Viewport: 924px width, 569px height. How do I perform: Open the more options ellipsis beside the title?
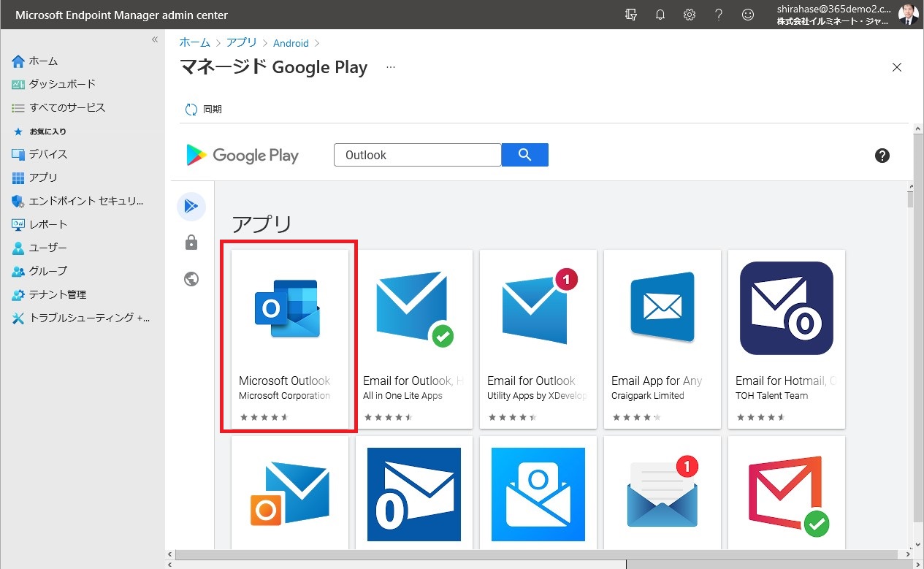391,67
